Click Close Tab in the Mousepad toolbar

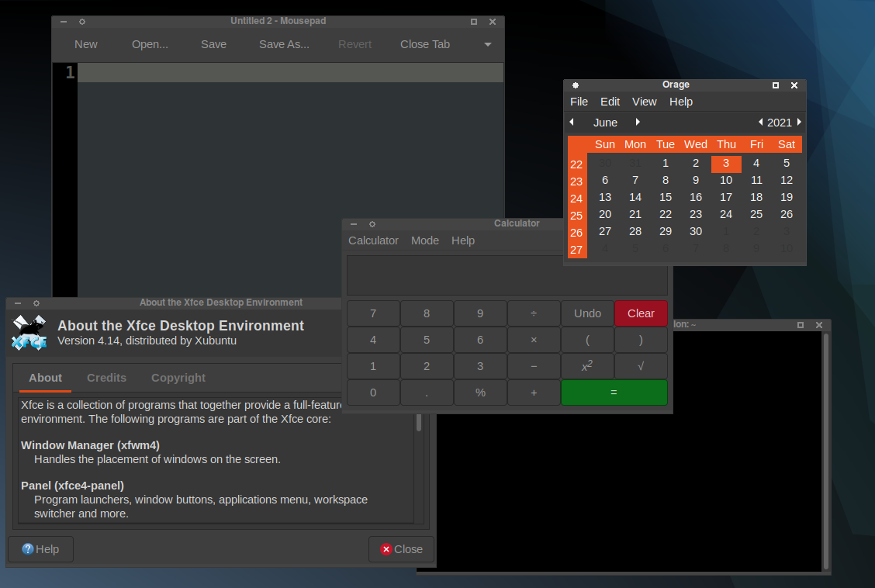pyautogui.click(x=424, y=44)
